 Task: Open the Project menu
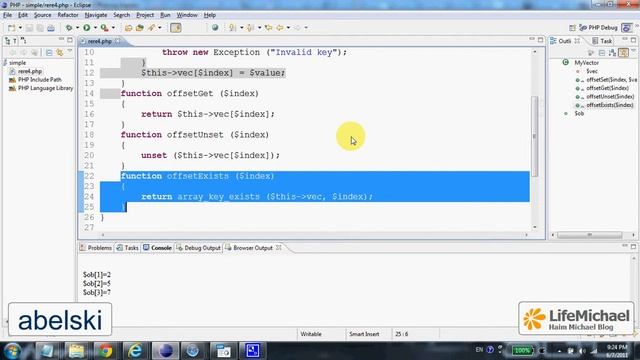tap(145, 15)
